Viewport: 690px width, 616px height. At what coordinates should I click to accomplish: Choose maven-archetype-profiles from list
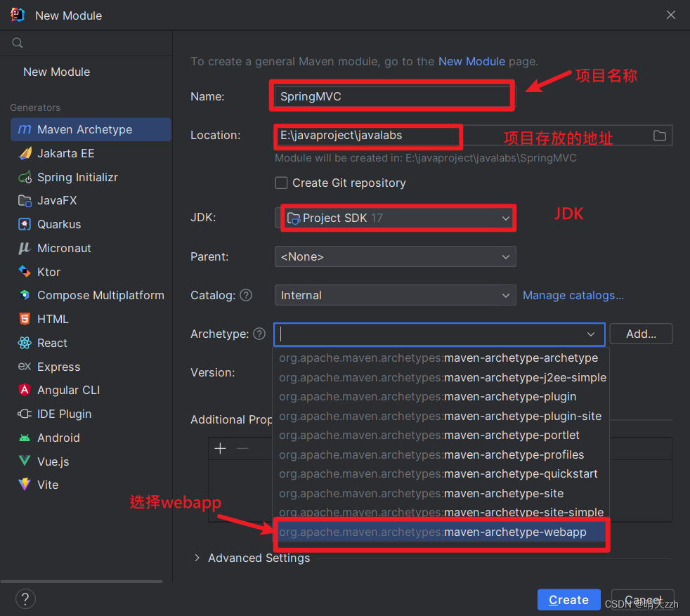[x=441, y=454]
